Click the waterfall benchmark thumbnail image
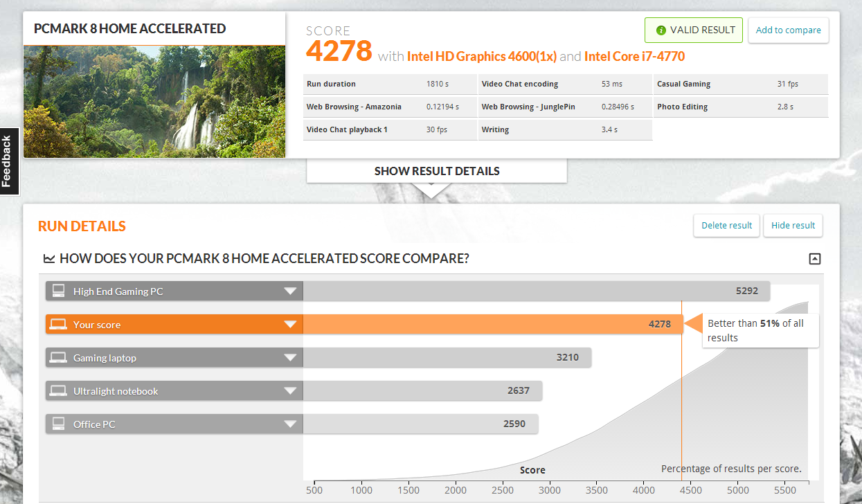 point(154,102)
